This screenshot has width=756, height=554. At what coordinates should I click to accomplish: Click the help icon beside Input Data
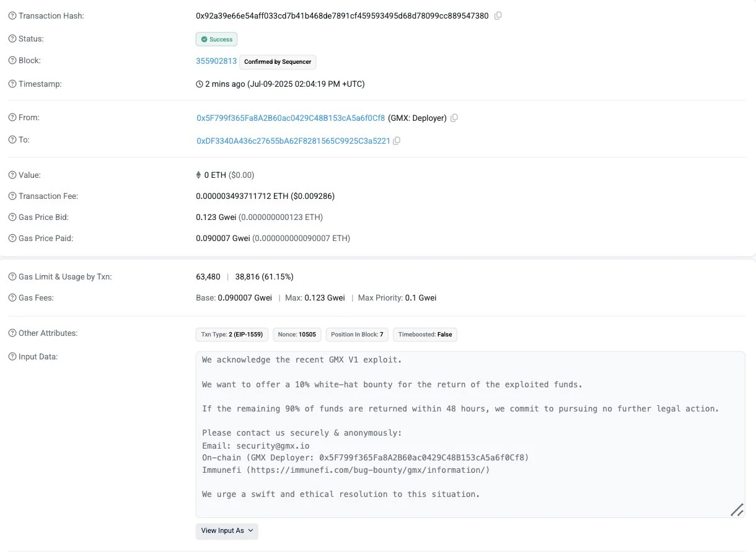tap(11, 356)
